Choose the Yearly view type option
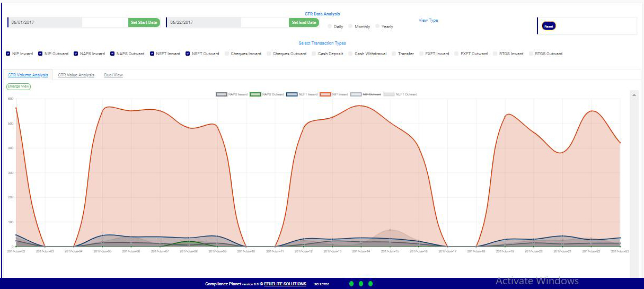644x289 pixels. 377,27
